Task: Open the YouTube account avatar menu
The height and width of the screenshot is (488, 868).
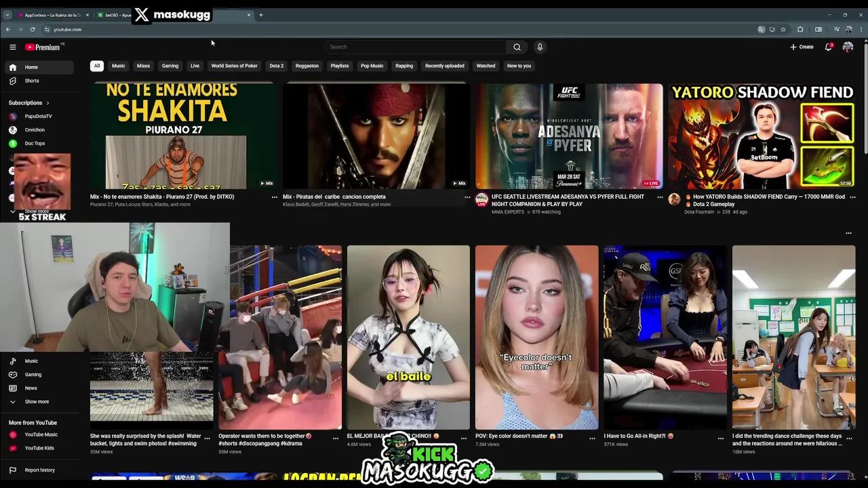Action: point(848,47)
